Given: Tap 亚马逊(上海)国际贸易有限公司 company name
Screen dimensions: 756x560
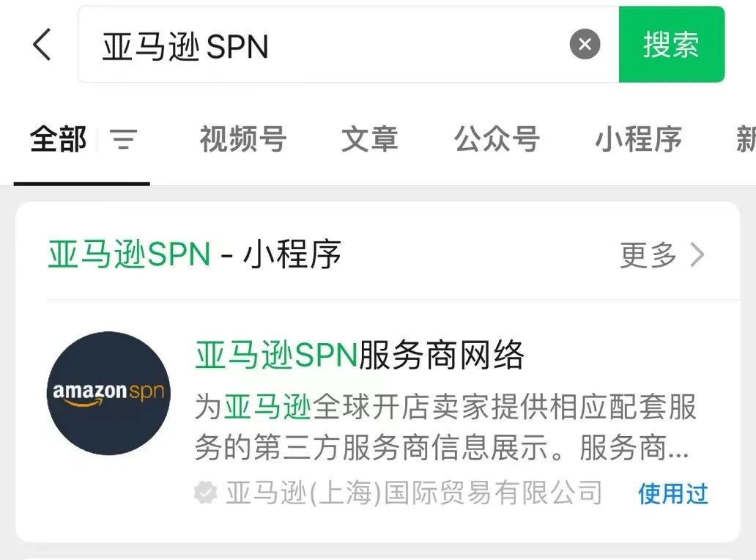Looking at the screenshot, I should pyautogui.click(x=414, y=493).
